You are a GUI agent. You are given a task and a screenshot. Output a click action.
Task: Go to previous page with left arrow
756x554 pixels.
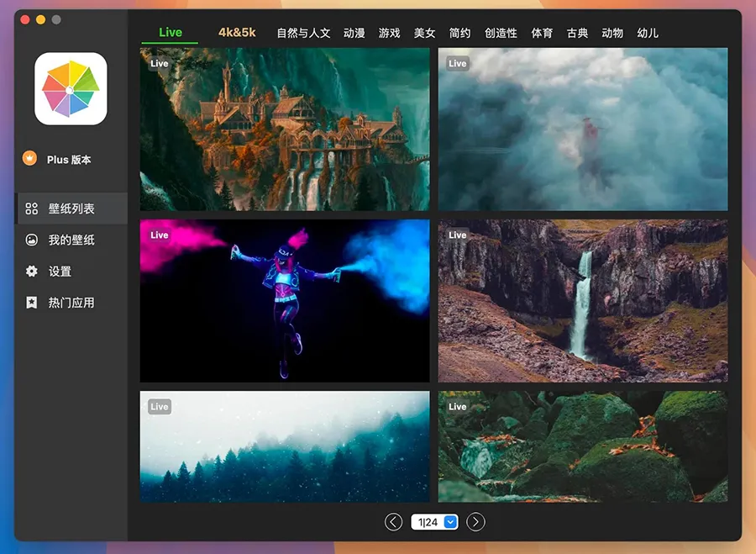(x=393, y=522)
